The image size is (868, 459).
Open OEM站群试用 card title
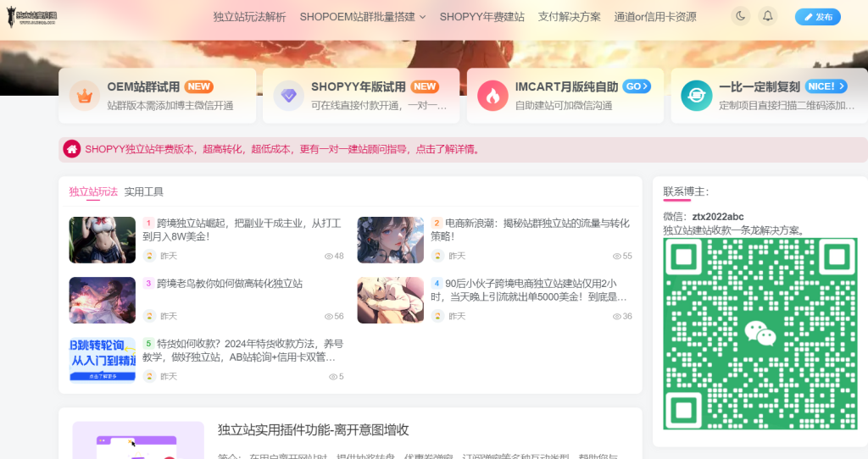(143, 87)
